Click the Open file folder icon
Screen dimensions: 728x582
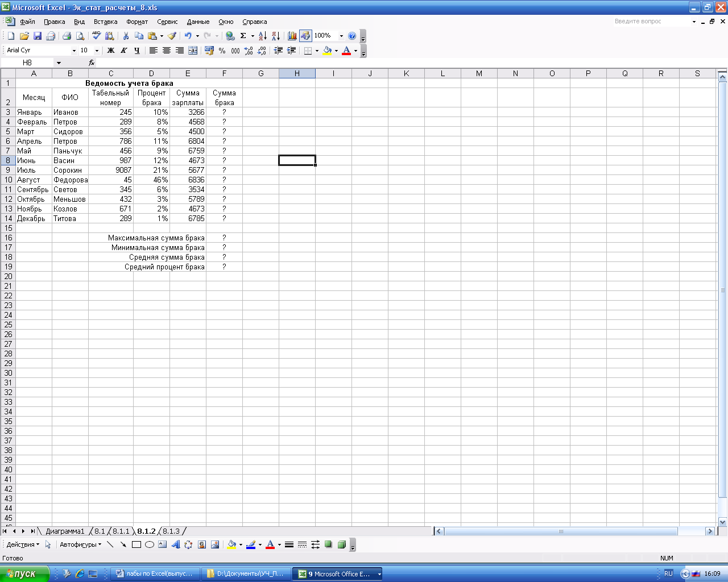click(x=24, y=36)
